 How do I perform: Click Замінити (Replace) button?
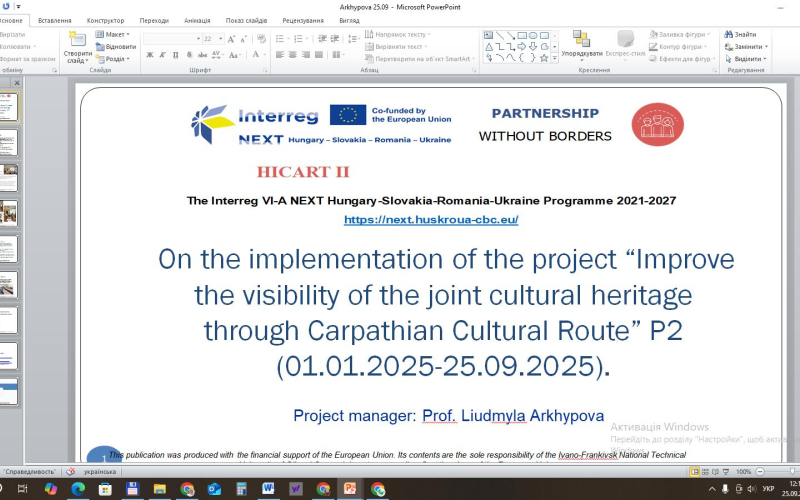pos(747,46)
